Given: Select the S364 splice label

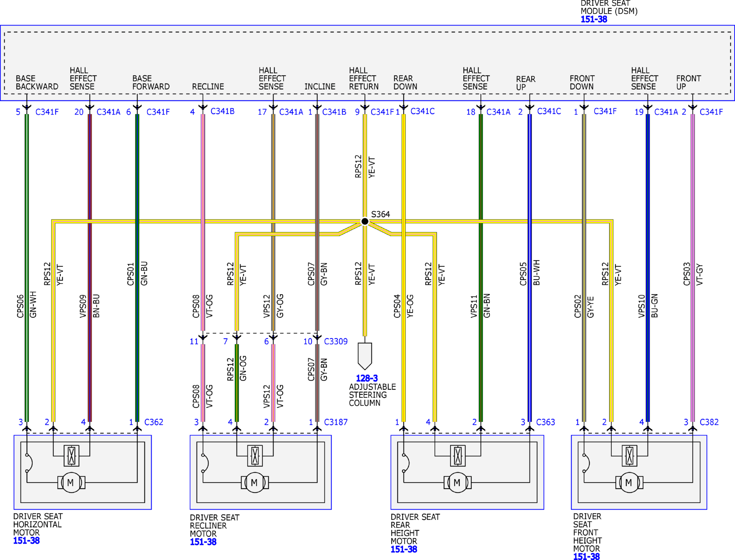Looking at the screenshot, I should coord(380,214).
